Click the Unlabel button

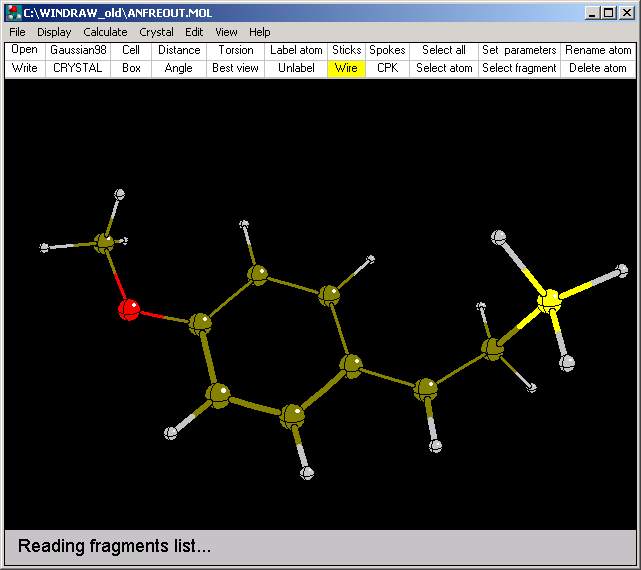(x=296, y=68)
